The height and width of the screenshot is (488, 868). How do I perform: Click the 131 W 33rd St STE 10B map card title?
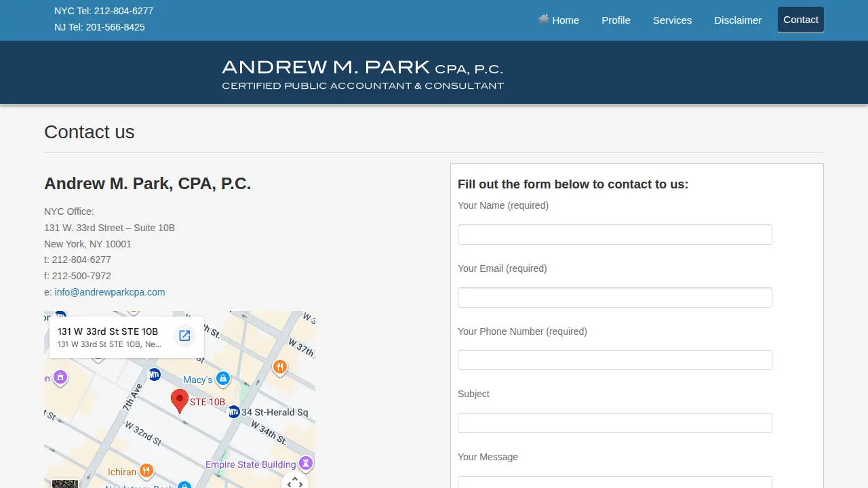108,331
